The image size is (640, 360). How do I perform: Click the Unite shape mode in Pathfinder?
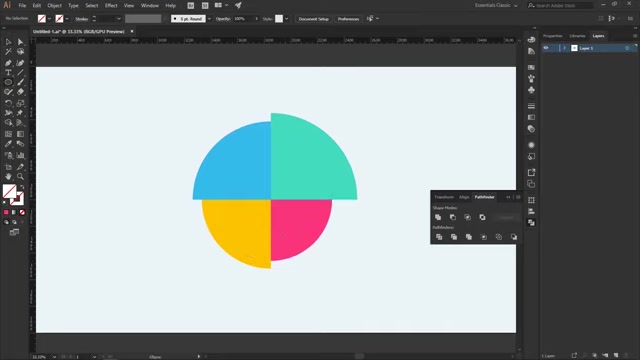click(438, 217)
